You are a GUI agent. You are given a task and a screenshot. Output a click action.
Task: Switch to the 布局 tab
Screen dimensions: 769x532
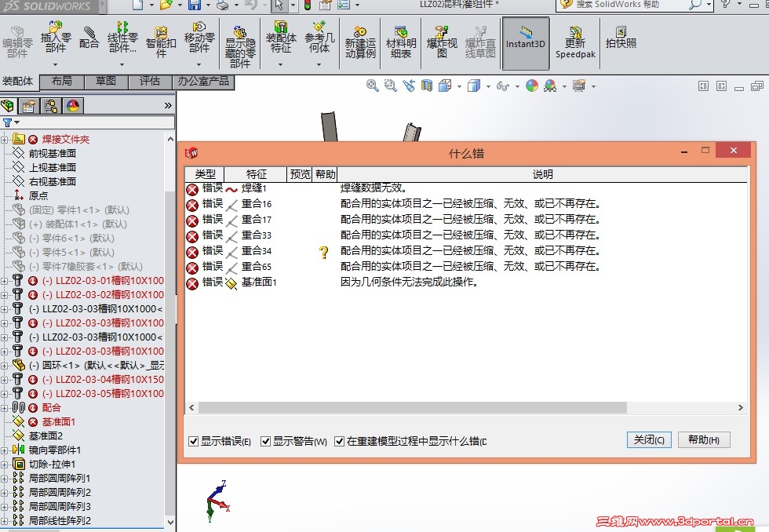(62, 81)
